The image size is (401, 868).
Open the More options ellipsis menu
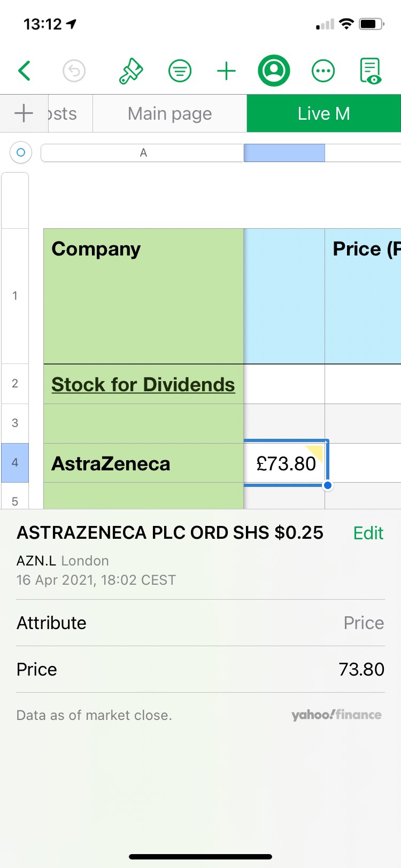[x=323, y=71]
